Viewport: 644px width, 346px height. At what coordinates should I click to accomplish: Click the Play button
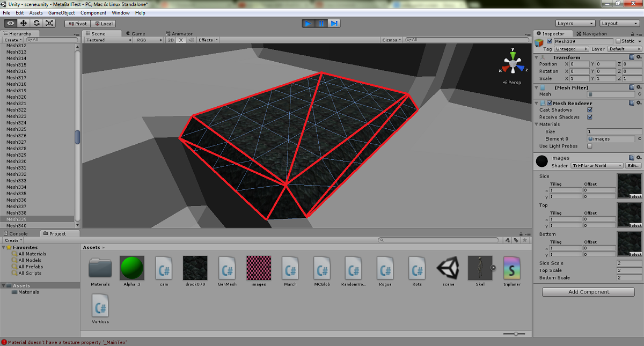pos(308,24)
